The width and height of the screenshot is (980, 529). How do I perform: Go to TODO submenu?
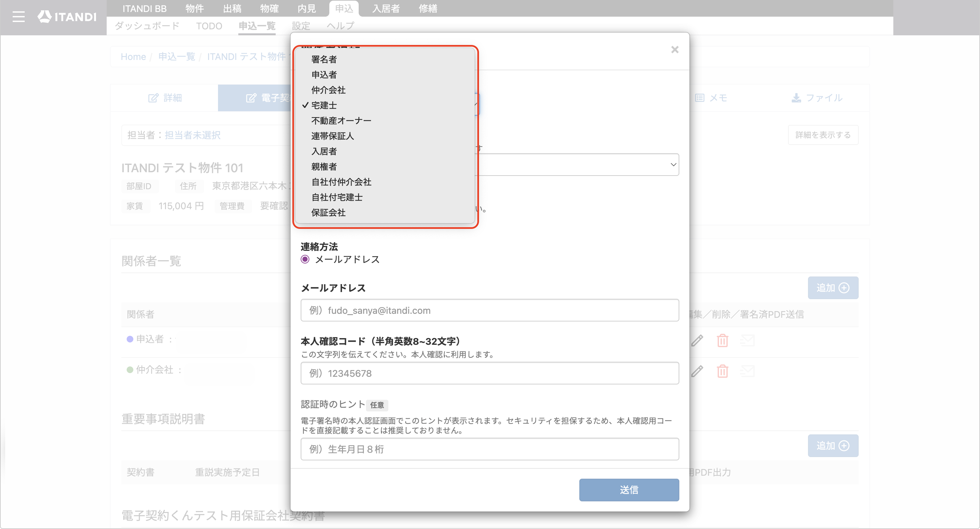(x=209, y=26)
